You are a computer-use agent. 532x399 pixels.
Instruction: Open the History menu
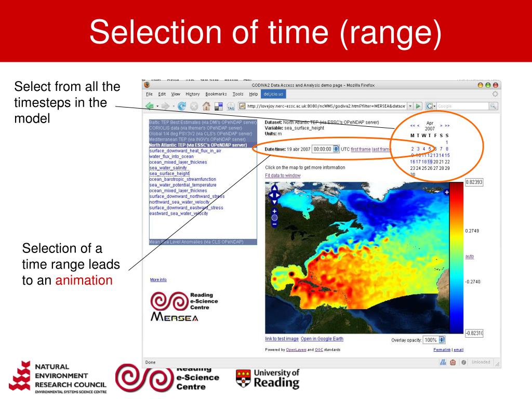pos(192,94)
